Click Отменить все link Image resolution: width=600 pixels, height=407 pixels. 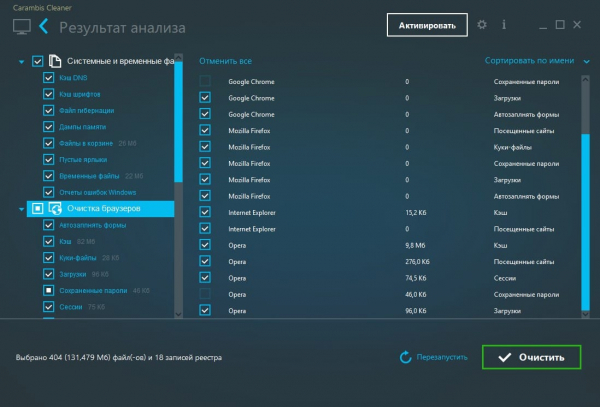click(x=225, y=61)
